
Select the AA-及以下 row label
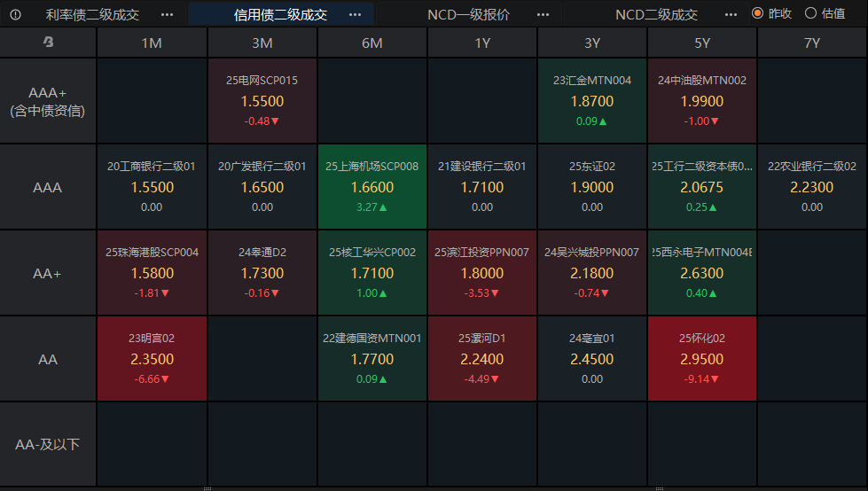[x=48, y=445]
